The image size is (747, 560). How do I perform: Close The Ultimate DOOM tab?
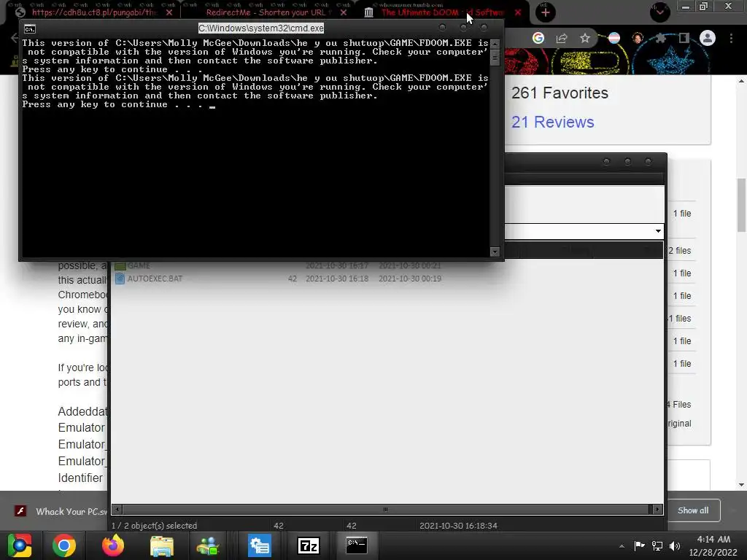point(518,13)
